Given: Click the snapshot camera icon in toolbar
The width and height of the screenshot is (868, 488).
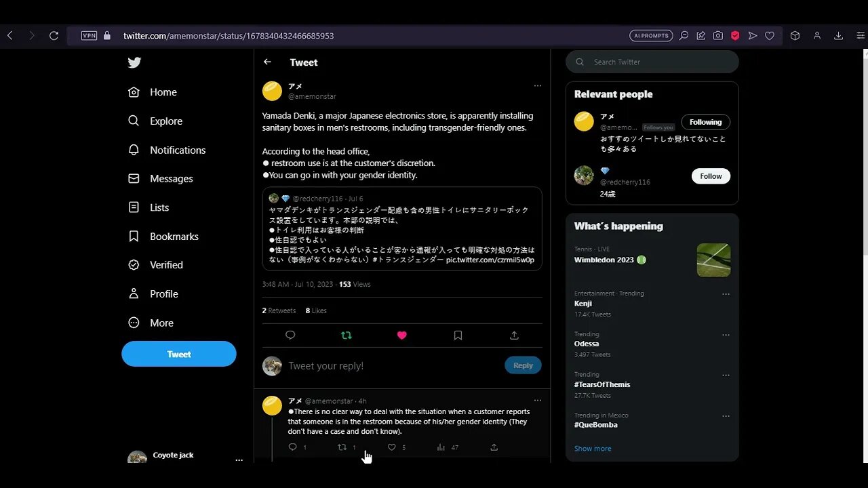Looking at the screenshot, I should 717,35.
